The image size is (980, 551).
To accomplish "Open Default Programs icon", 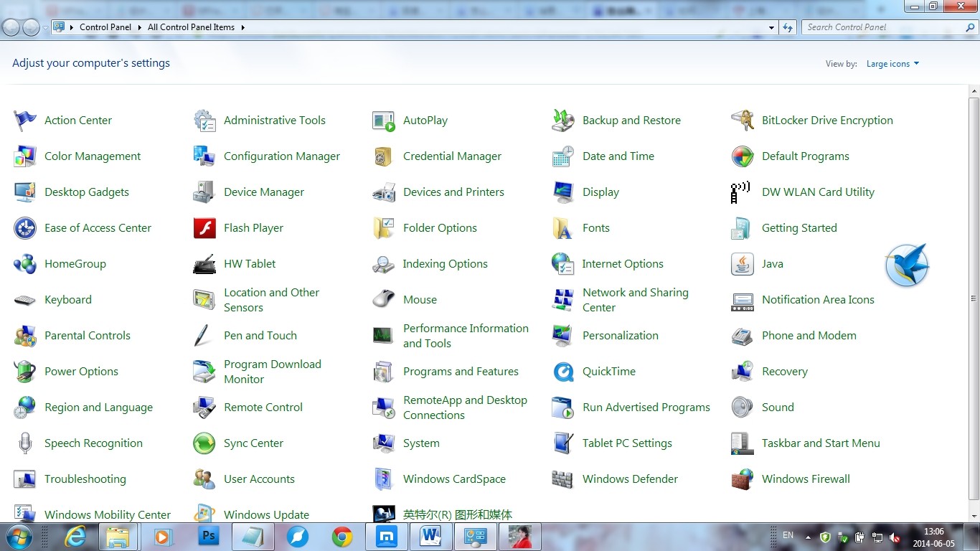I will coord(743,156).
